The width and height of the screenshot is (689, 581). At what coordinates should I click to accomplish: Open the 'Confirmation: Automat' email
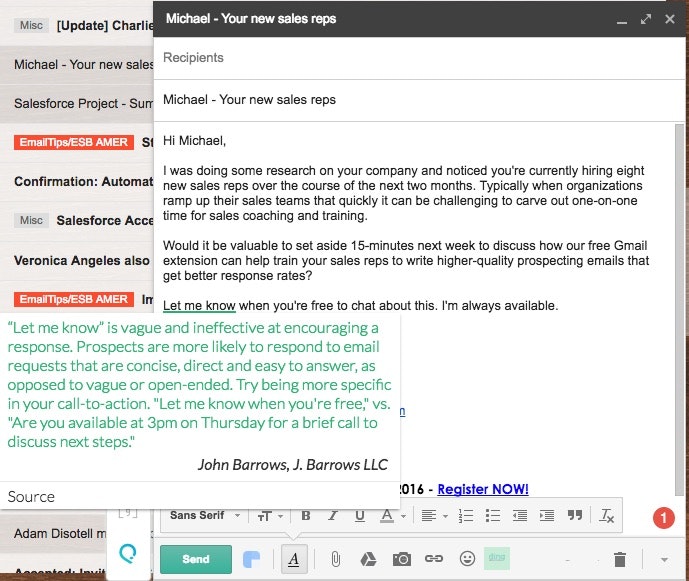[76, 182]
